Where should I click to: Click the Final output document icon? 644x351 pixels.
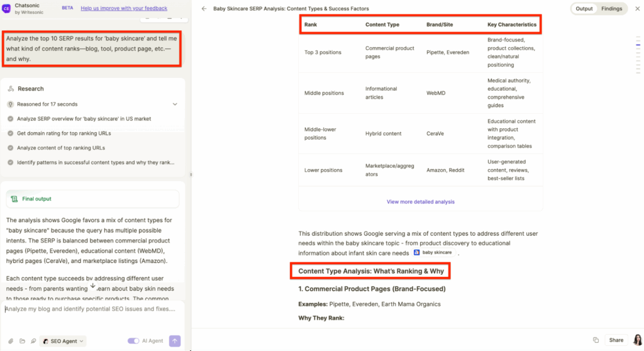pyautogui.click(x=14, y=199)
